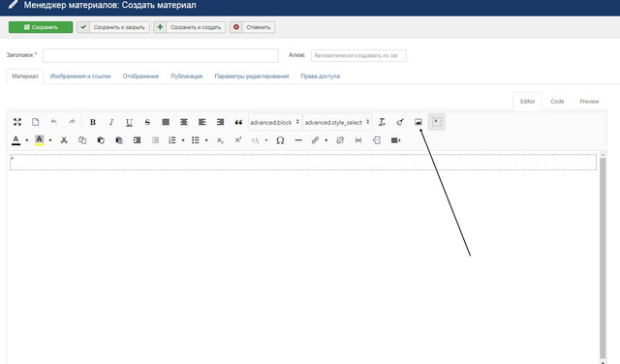Focus the Заголовок title input field
The height and width of the screenshot is (364, 620).
click(x=161, y=56)
